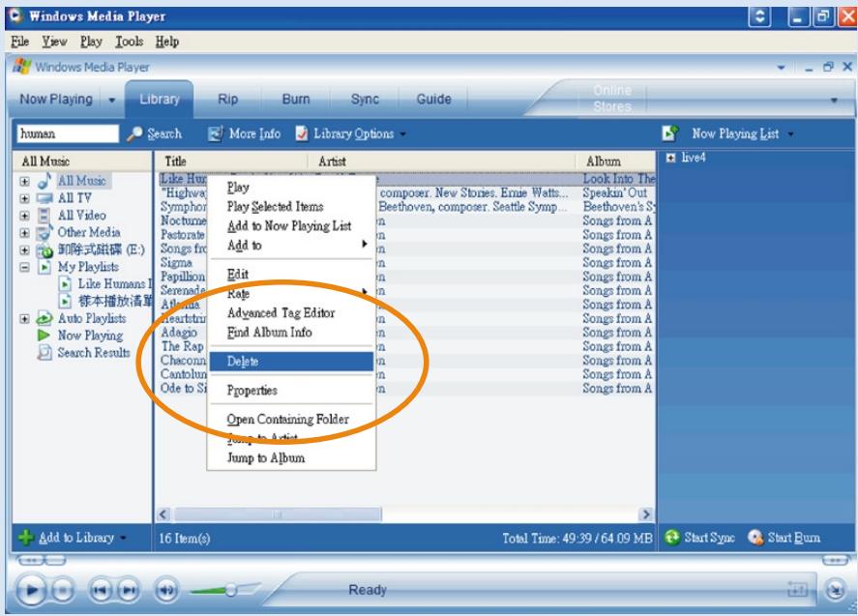Viewport: 858px width, 616px height.
Task: Open the Like Humans playlist
Action: (x=114, y=284)
